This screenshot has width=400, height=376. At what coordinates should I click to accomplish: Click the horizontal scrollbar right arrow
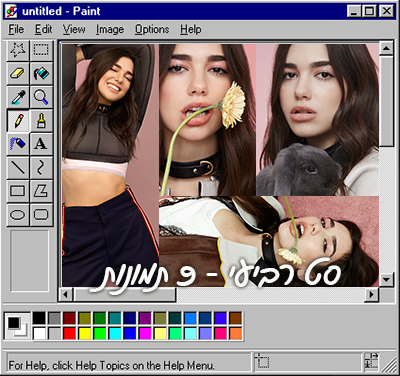tap(371, 294)
